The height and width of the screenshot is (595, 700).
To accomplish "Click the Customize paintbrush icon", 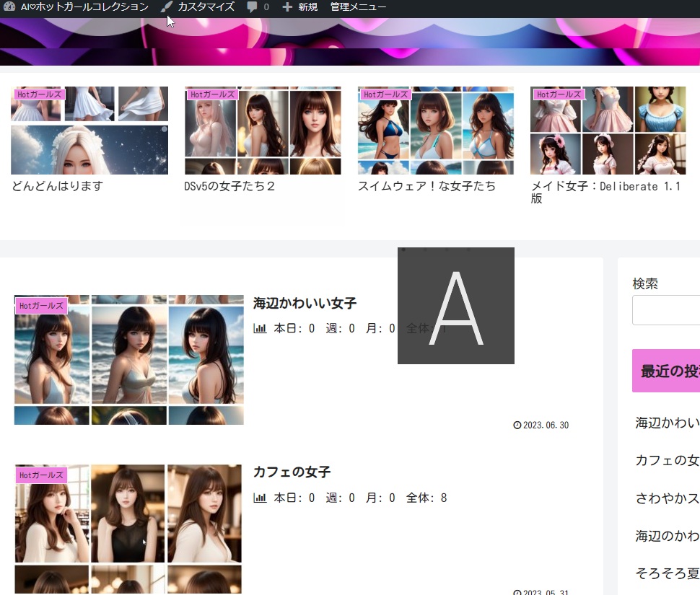I will click(x=166, y=6).
